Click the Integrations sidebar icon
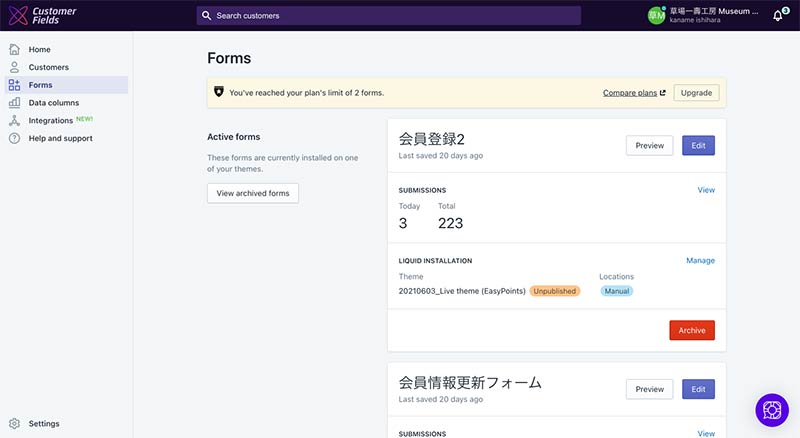 point(14,121)
